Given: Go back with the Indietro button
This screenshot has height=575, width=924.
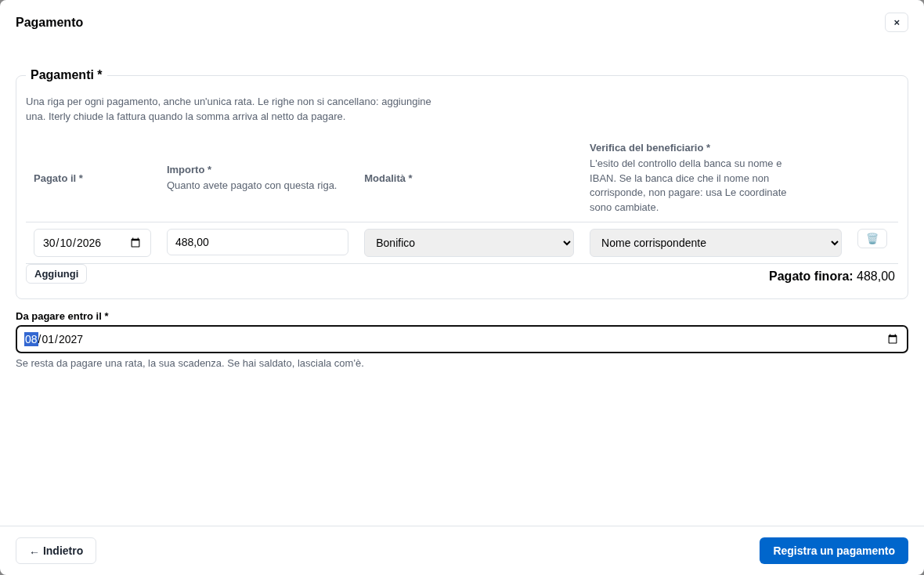Looking at the screenshot, I should (x=56, y=551).
